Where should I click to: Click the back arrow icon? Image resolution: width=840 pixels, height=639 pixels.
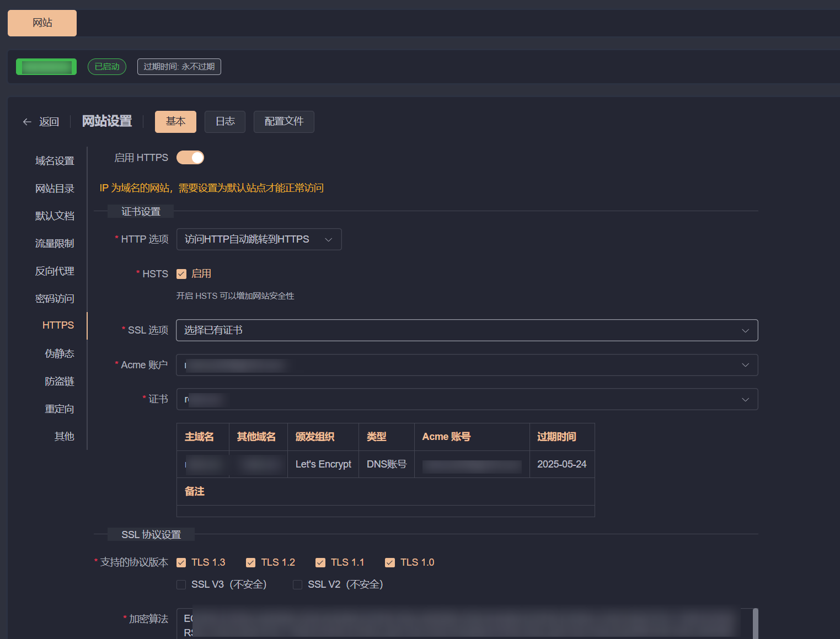coord(27,122)
